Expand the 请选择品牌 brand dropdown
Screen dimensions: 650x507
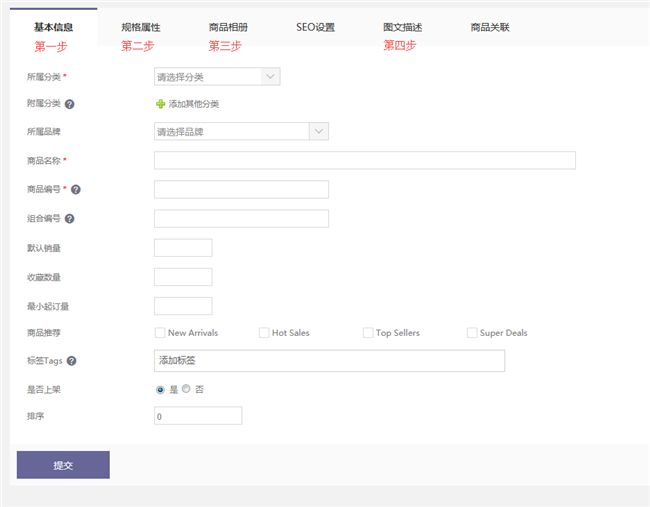click(241, 131)
